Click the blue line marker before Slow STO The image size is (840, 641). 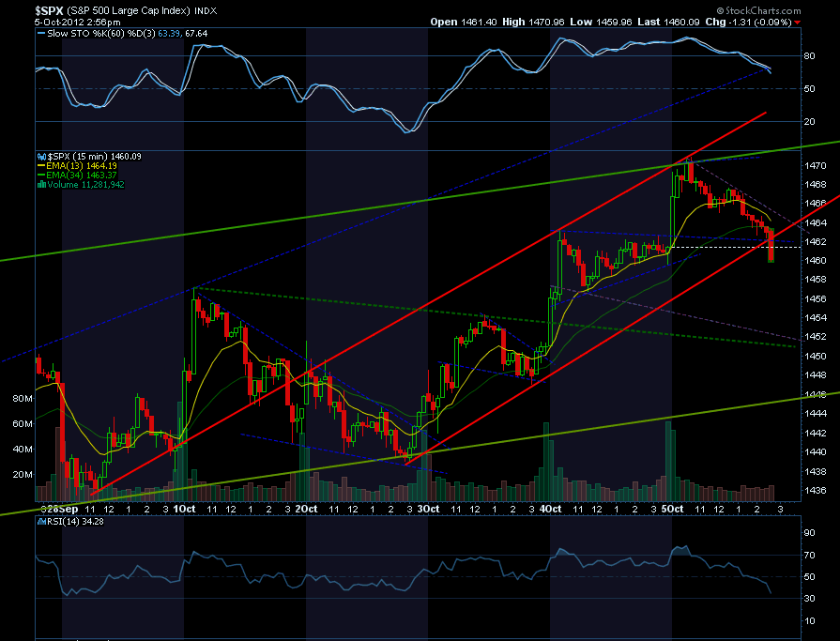pyautogui.click(x=41, y=33)
